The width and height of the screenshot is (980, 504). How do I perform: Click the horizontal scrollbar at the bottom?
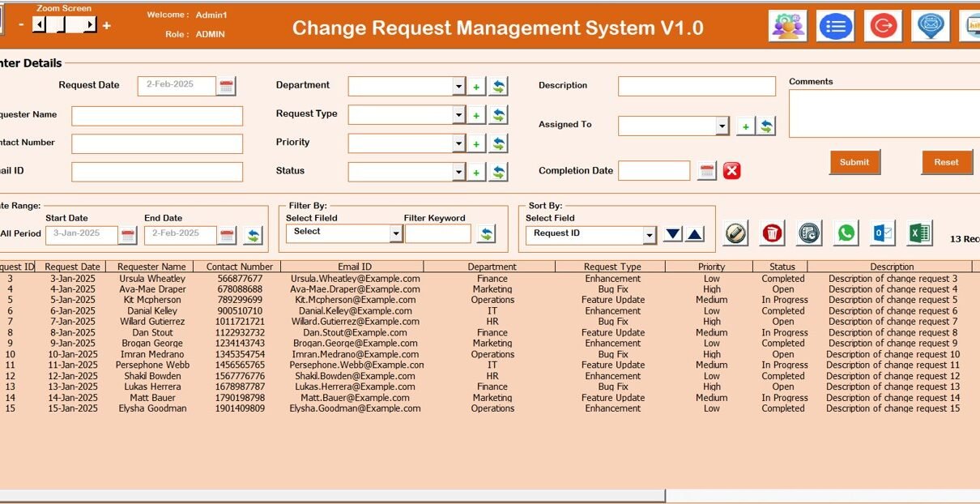tap(332, 495)
